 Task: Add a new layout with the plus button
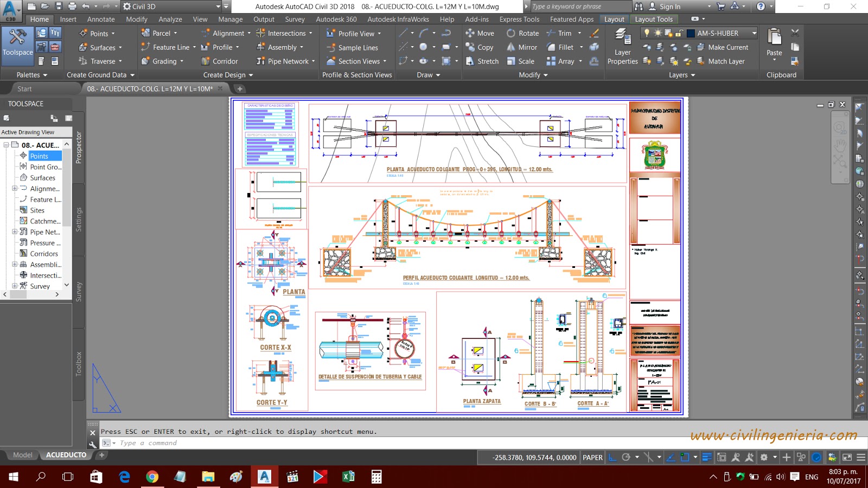click(x=101, y=455)
